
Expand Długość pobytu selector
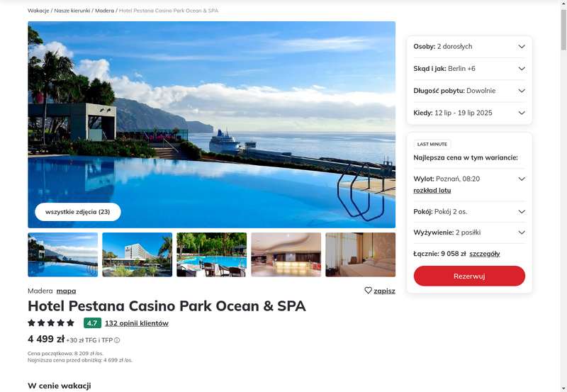[x=469, y=91]
